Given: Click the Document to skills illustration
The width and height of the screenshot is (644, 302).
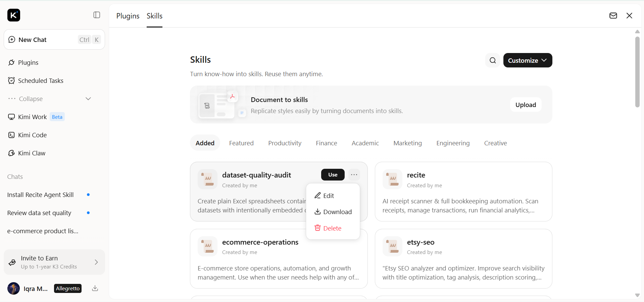Looking at the screenshot, I should [x=222, y=105].
